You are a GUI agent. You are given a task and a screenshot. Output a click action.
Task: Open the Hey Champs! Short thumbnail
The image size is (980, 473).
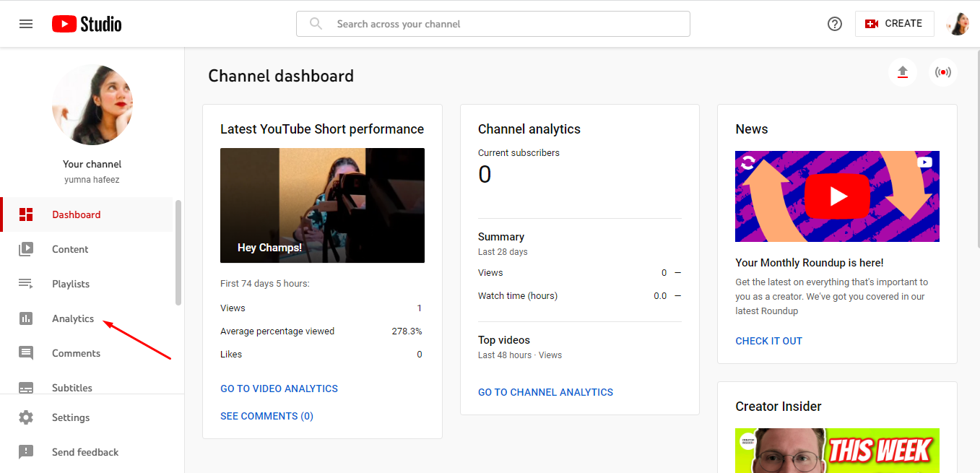coord(322,205)
